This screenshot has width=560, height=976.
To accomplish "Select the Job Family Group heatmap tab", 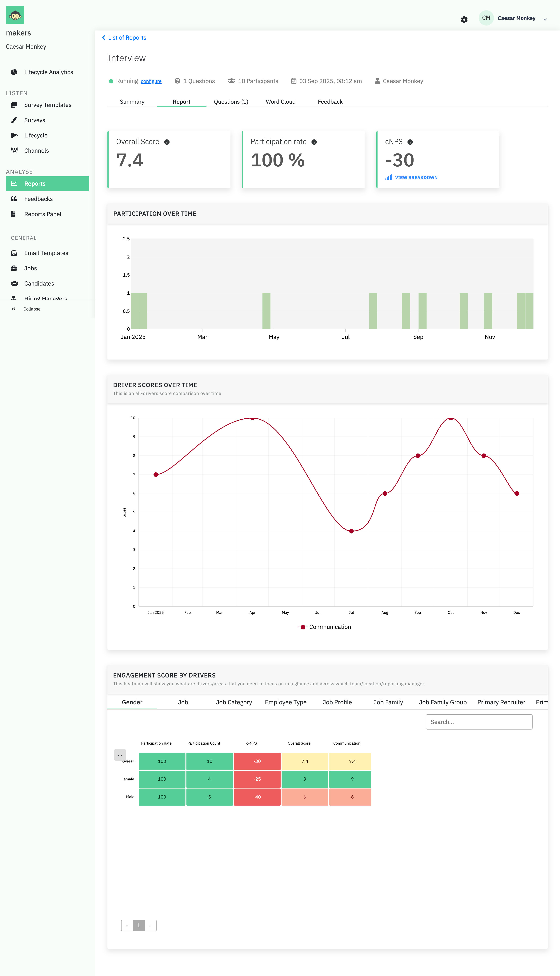I will [443, 702].
